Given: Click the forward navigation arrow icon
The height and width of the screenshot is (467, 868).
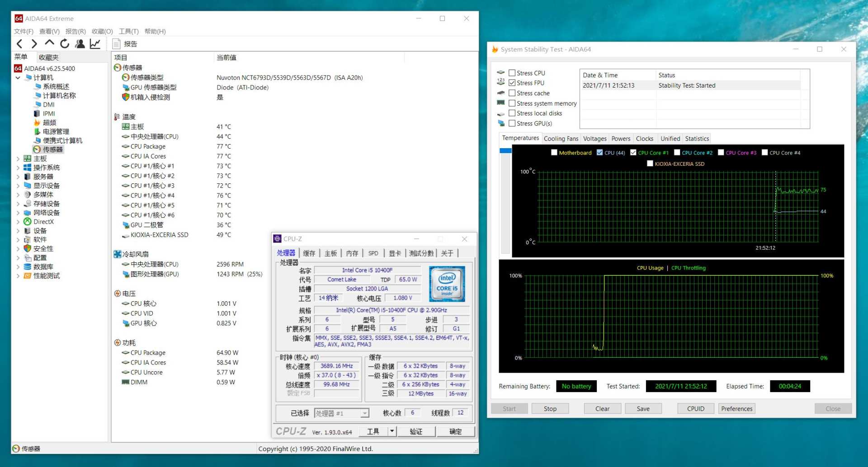Looking at the screenshot, I should pos(34,44).
